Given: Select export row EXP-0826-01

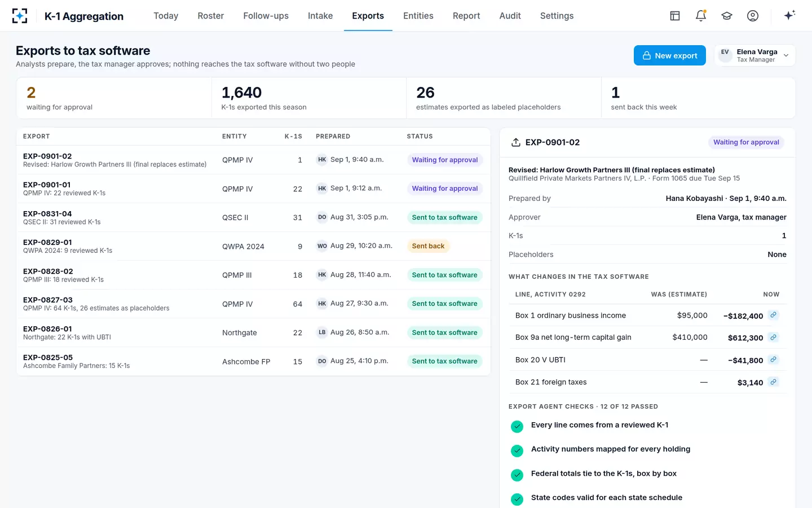Looking at the screenshot, I should tap(253, 332).
